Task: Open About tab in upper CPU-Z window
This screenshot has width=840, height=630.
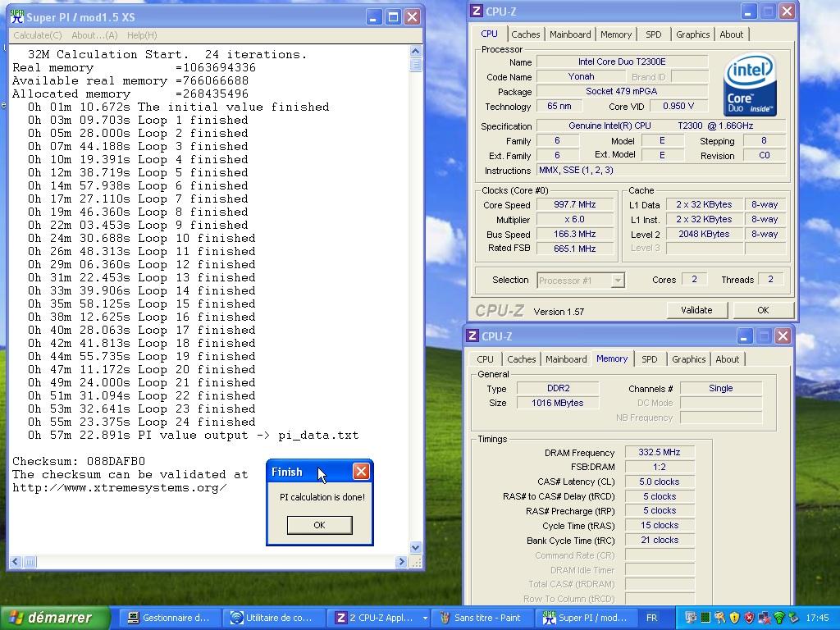Action: [731, 34]
